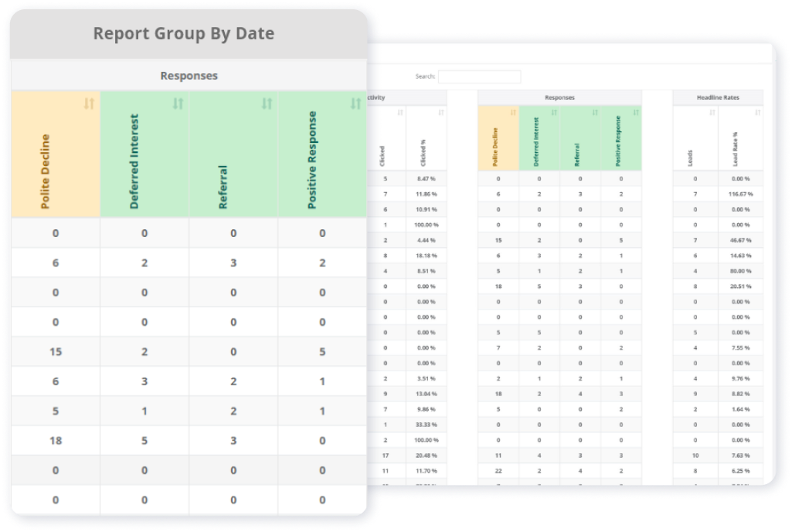Select front card Positive Response header label
The height and width of the screenshot is (532, 792).
click(311, 160)
